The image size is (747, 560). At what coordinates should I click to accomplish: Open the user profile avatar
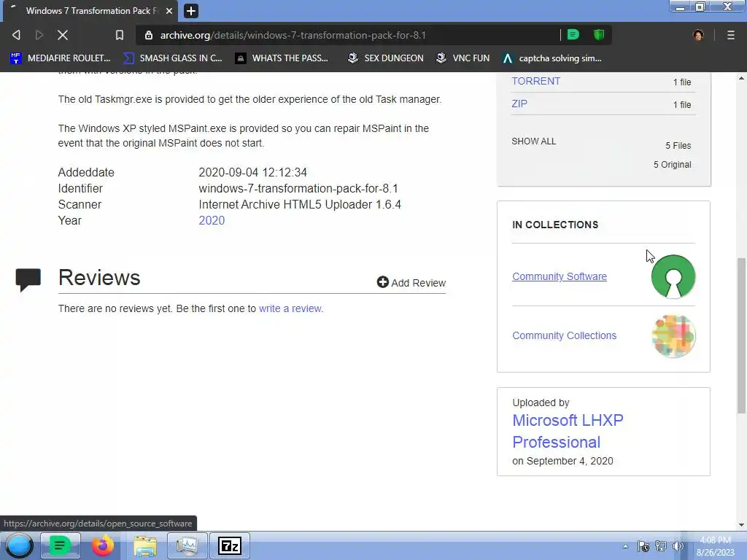tap(698, 35)
